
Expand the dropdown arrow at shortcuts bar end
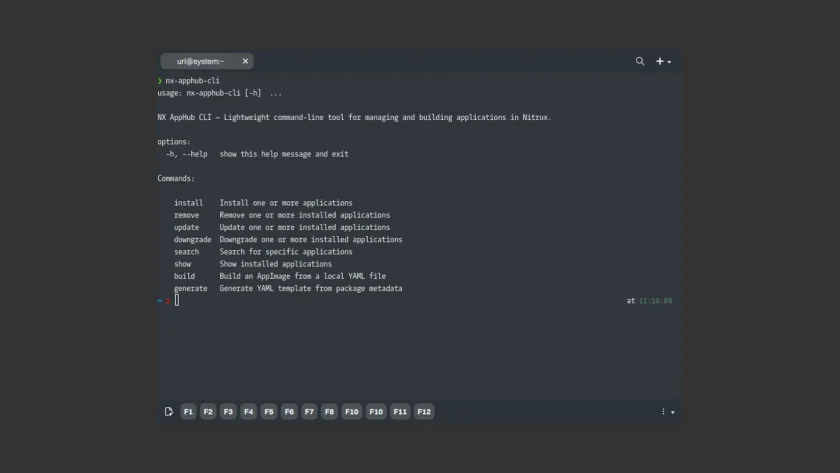click(673, 412)
